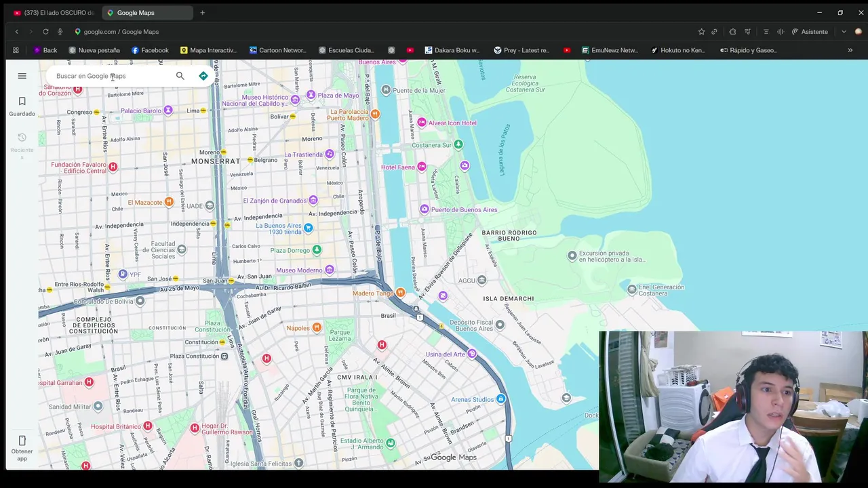Open the Back bookmark
The image size is (868, 488).
pyautogui.click(x=45, y=50)
